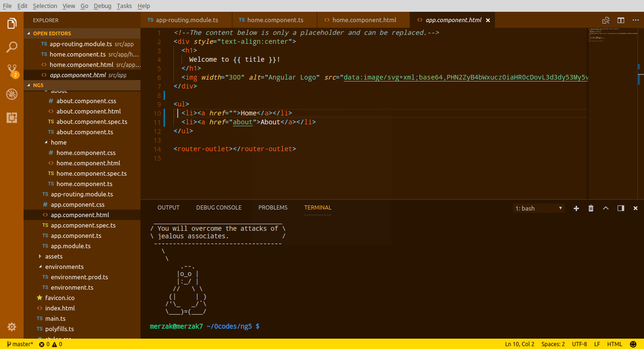Open the Manage gear icon
The width and height of the screenshot is (644, 349).
coord(12,327)
